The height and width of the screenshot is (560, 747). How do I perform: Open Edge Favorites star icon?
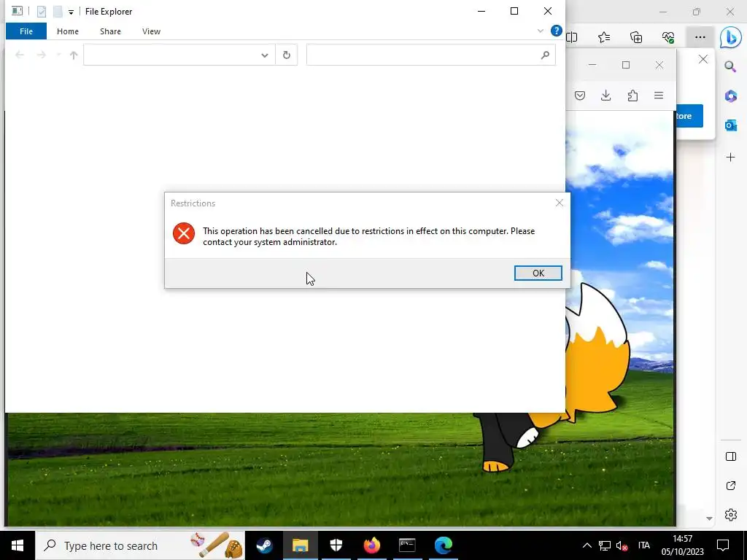(604, 37)
